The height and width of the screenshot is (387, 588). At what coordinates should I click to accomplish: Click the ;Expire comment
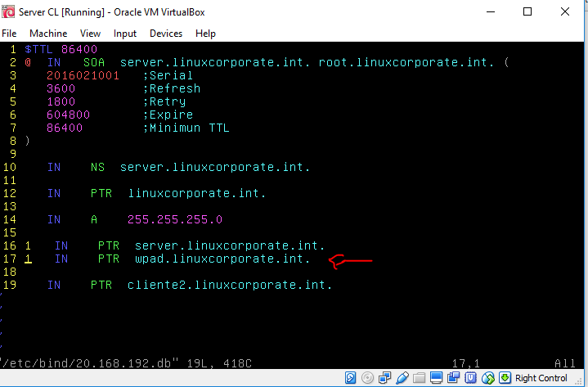point(168,115)
